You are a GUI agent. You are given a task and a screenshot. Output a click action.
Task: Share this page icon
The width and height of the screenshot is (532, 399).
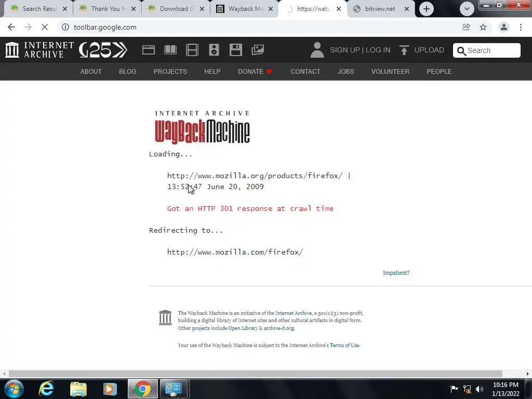[466, 27]
